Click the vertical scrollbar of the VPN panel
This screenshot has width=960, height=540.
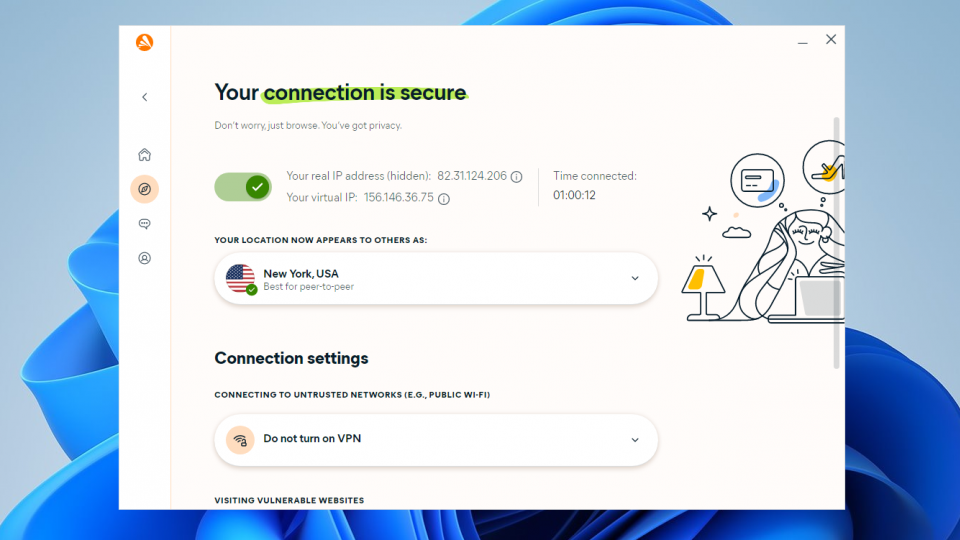point(836,242)
